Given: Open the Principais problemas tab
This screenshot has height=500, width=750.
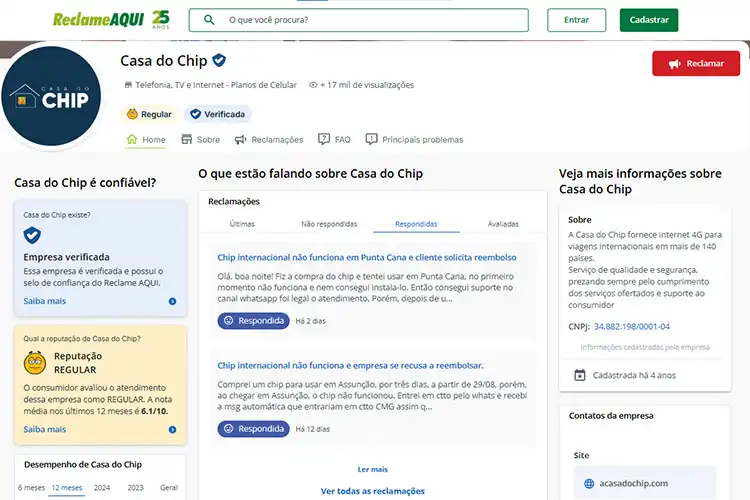Looking at the screenshot, I should pyautogui.click(x=414, y=140).
